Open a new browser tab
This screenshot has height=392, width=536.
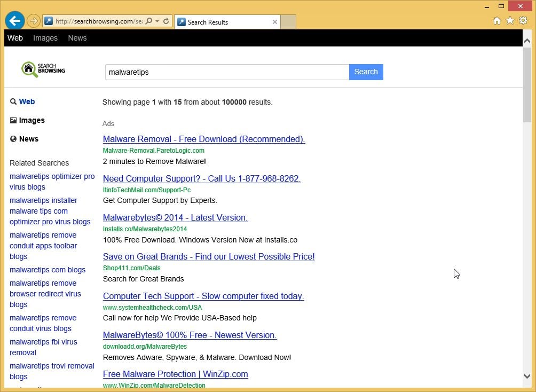point(287,22)
